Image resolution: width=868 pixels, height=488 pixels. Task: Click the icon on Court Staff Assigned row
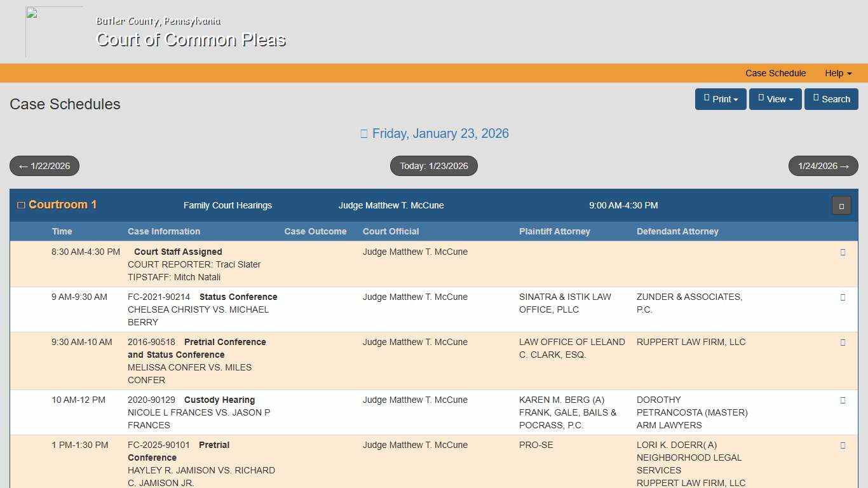(843, 252)
